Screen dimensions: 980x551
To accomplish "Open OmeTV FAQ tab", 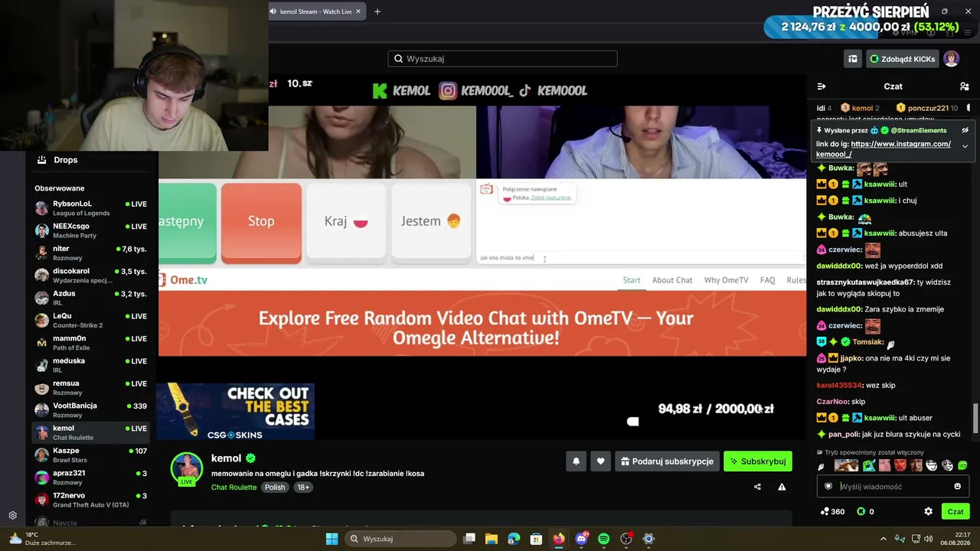I will point(768,280).
